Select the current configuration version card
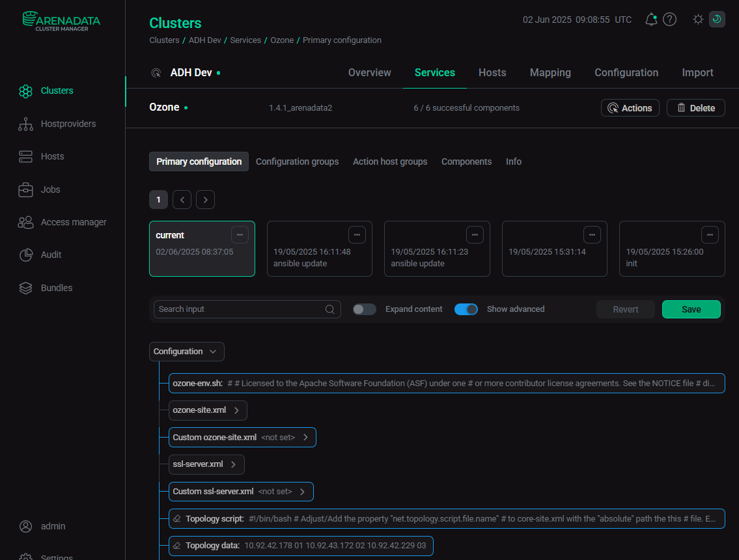739x560 pixels. tap(202, 249)
